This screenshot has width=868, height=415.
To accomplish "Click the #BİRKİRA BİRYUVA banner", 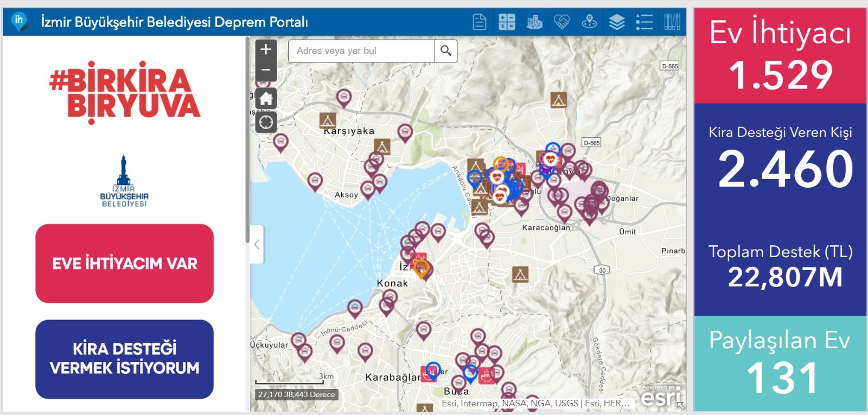I will [125, 93].
